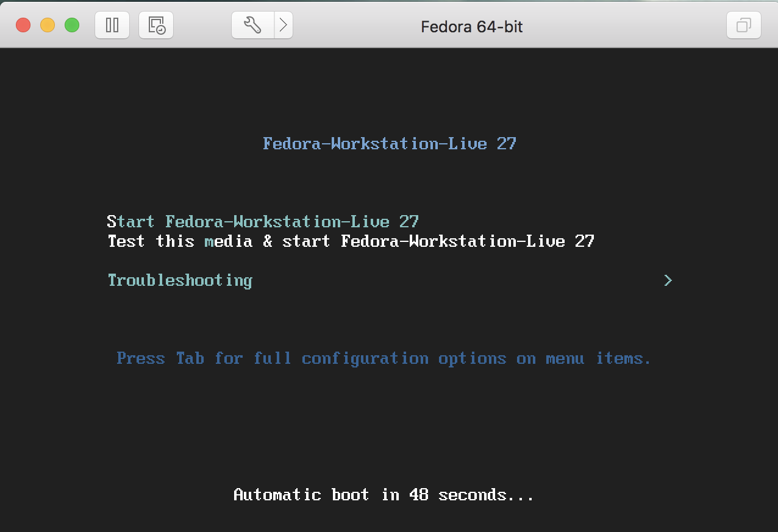778x532 pixels.
Task: Click empty toolbar space left of title
Action: click(x=354, y=25)
